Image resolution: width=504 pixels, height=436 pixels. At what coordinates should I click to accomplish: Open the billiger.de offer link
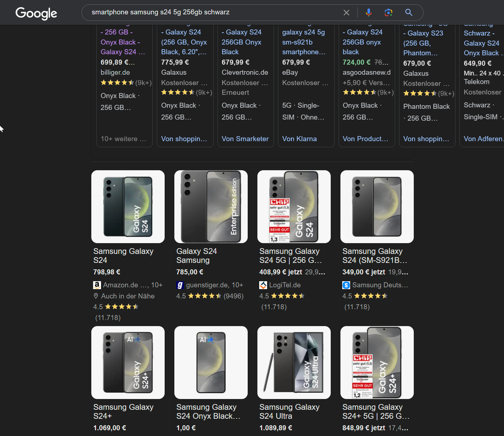[x=115, y=72]
